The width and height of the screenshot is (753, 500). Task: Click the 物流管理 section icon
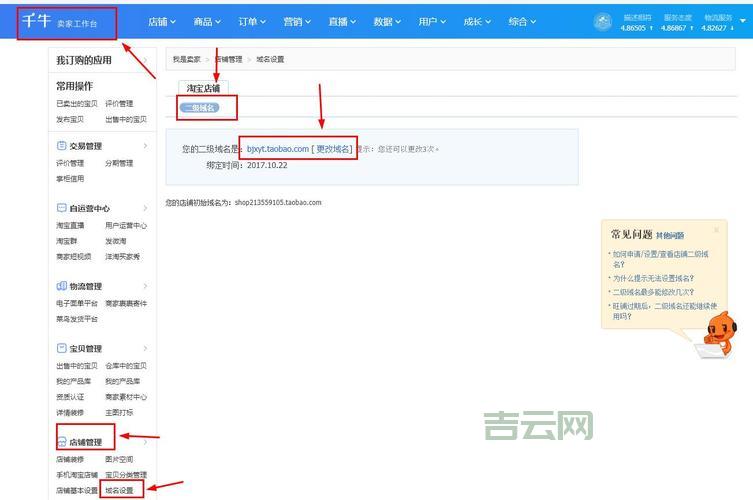(61, 286)
